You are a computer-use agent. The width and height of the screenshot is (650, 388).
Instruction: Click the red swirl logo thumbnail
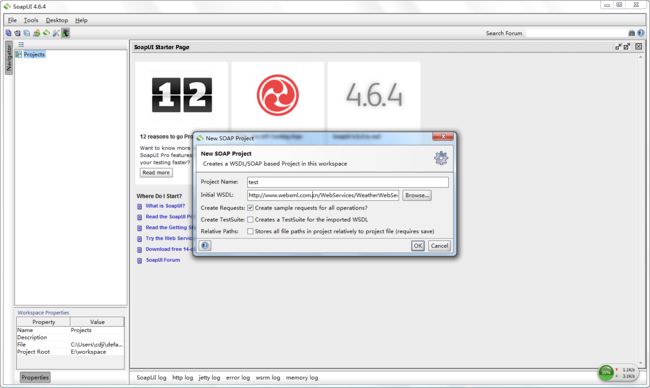tap(278, 95)
